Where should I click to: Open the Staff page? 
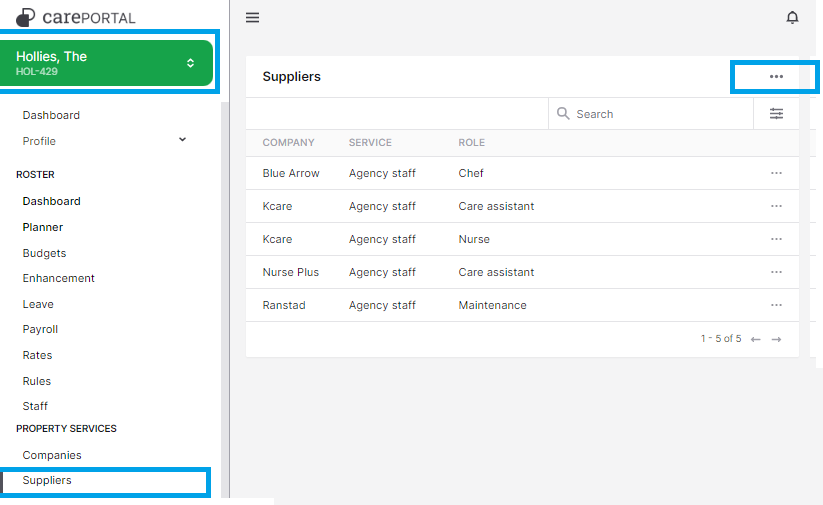(35, 406)
